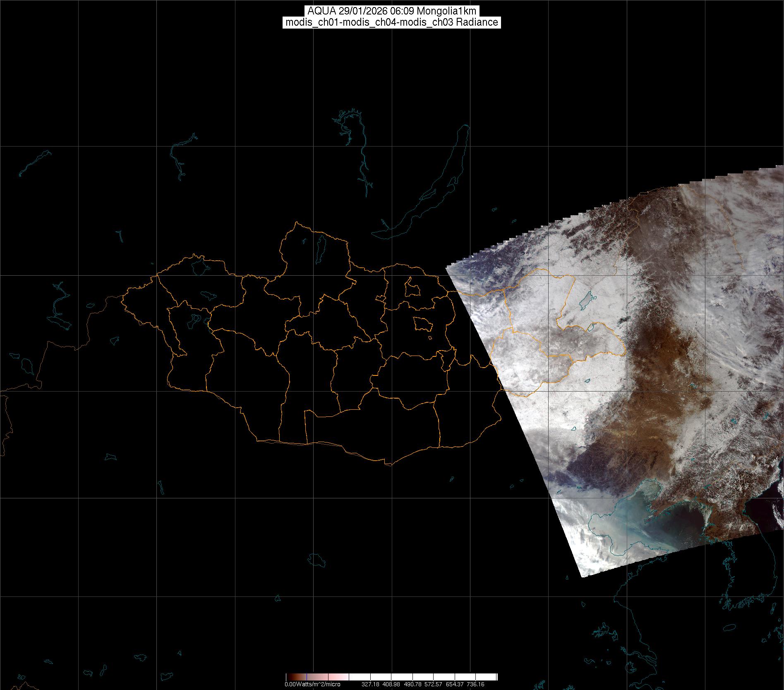This screenshot has width=784, height=690.
Task: Click the AQUA 29/01/2026 06:09 title text
Action: click(392, 11)
